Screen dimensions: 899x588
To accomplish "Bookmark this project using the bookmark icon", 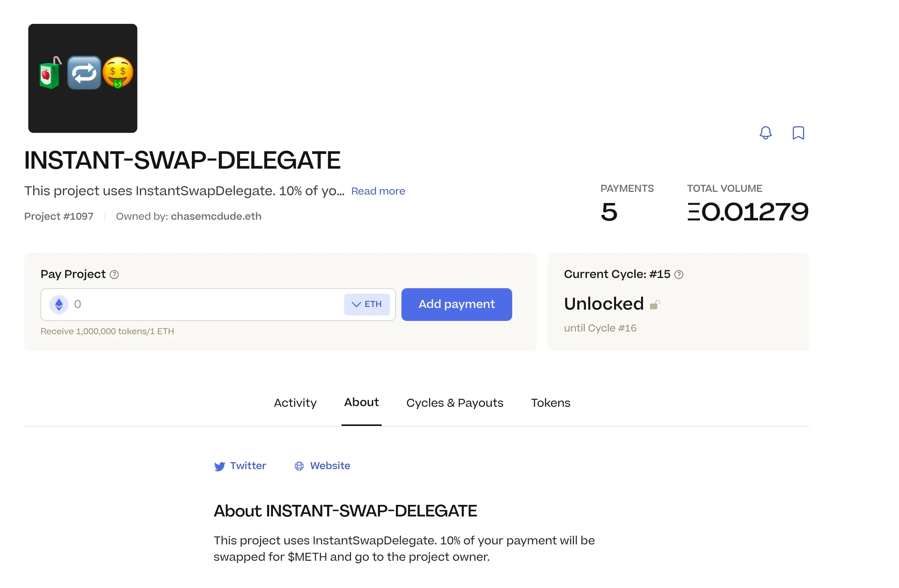I will pyautogui.click(x=798, y=133).
